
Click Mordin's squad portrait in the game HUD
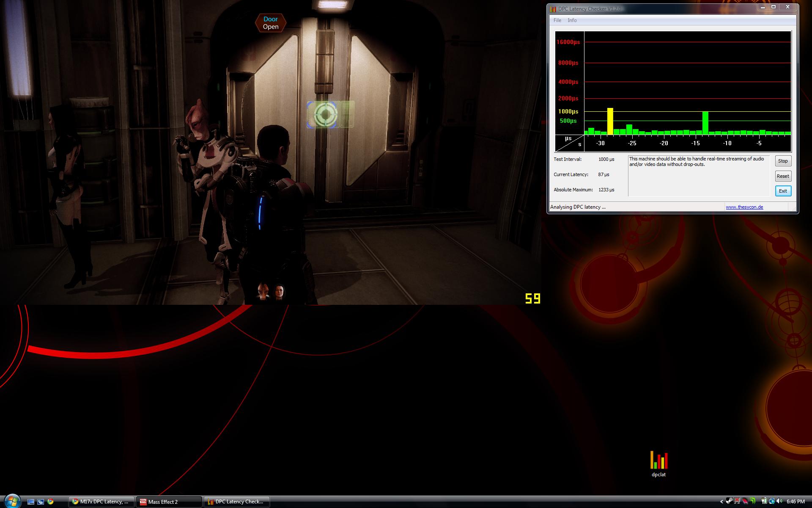pyautogui.click(x=263, y=291)
